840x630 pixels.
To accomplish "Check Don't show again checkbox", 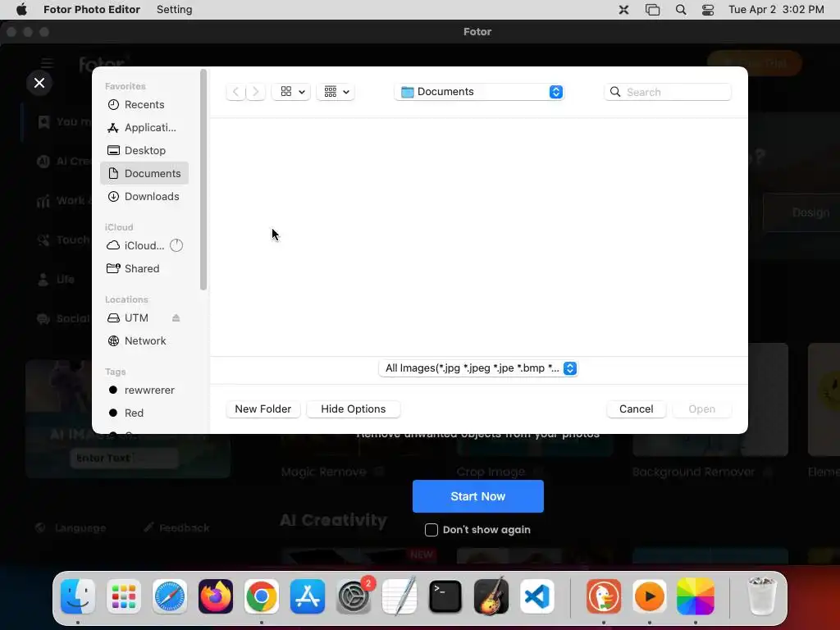I will tap(431, 530).
